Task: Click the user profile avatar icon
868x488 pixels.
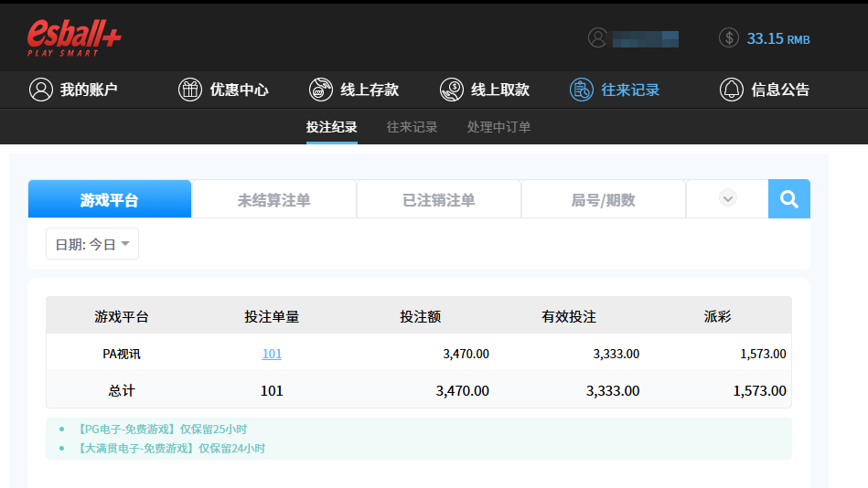Action: point(598,38)
